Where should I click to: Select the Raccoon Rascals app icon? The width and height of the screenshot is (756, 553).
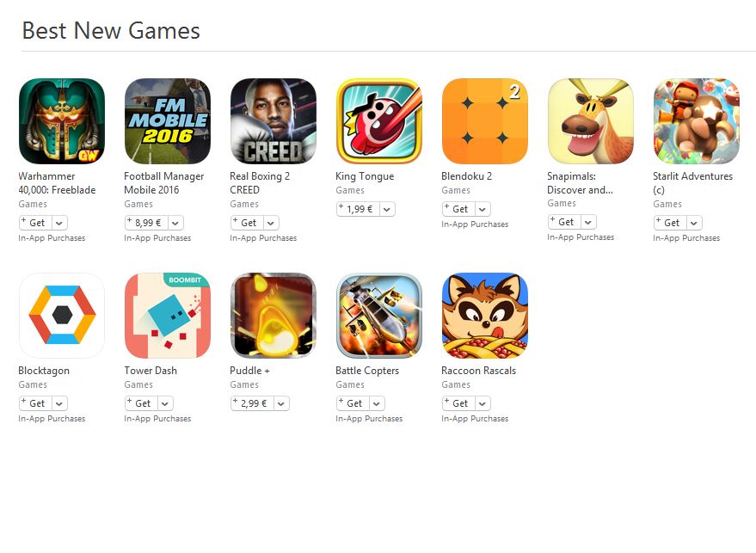[484, 316]
